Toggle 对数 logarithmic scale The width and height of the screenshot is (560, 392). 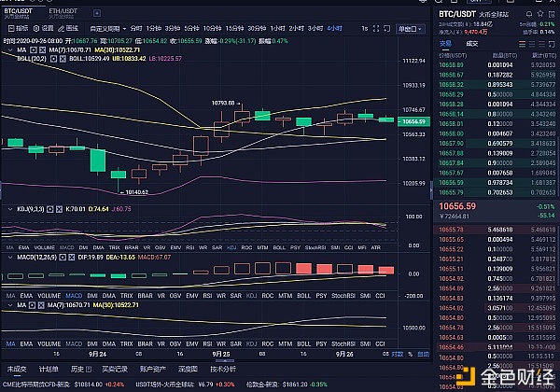pyautogui.click(x=398, y=354)
